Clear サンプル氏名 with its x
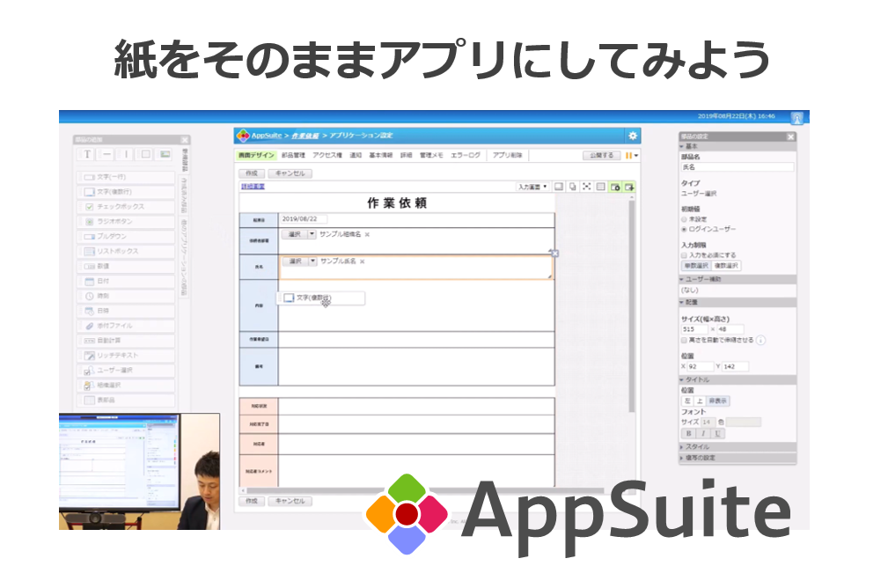 [x=363, y=261]
